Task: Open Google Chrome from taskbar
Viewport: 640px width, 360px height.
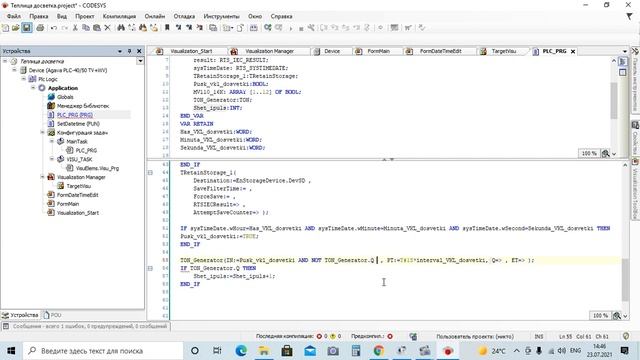Action: (379, 351)
